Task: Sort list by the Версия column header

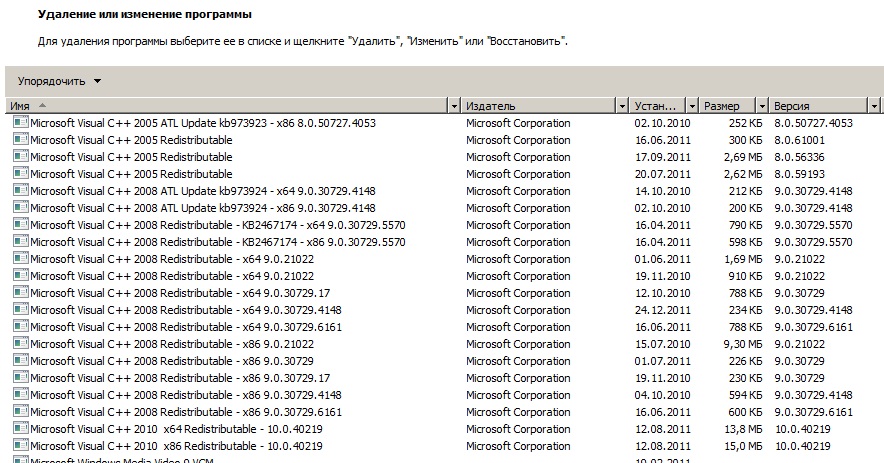Action: click(x=819, y=105)
